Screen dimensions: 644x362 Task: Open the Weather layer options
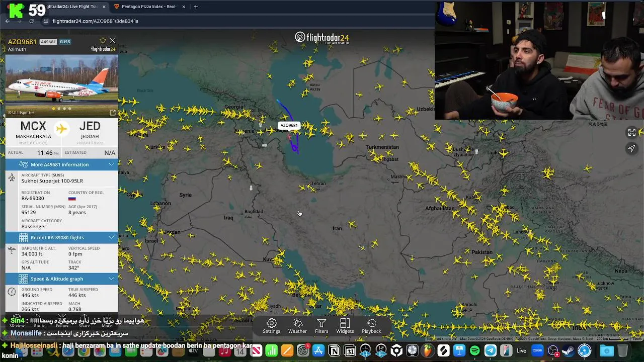coord(297,326)
